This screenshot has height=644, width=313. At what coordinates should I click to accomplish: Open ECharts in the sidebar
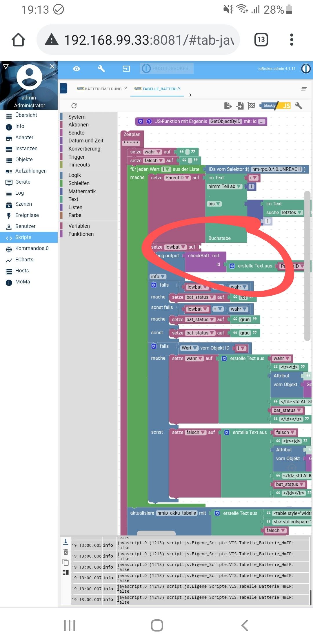click(x=29, y=260)
